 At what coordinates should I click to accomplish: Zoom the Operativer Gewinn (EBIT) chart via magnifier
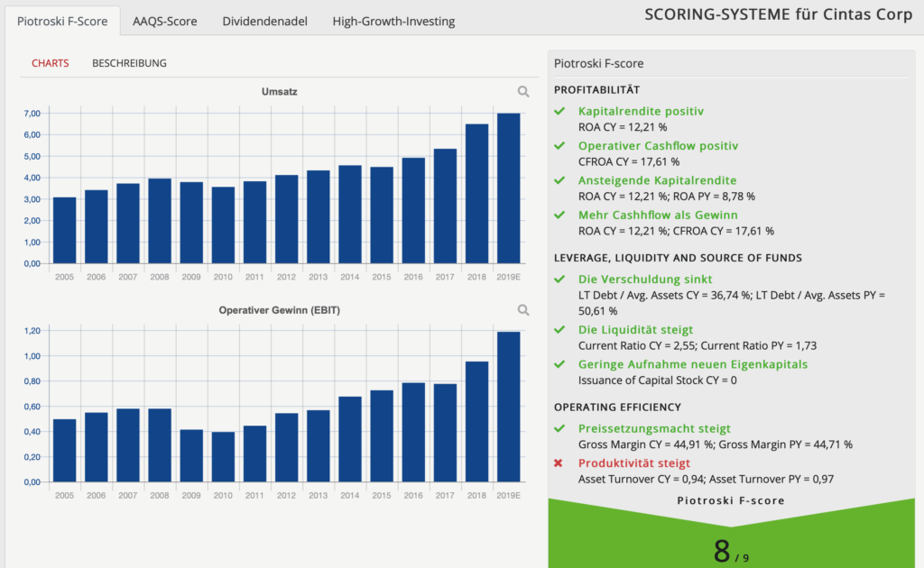coord(523,310)
